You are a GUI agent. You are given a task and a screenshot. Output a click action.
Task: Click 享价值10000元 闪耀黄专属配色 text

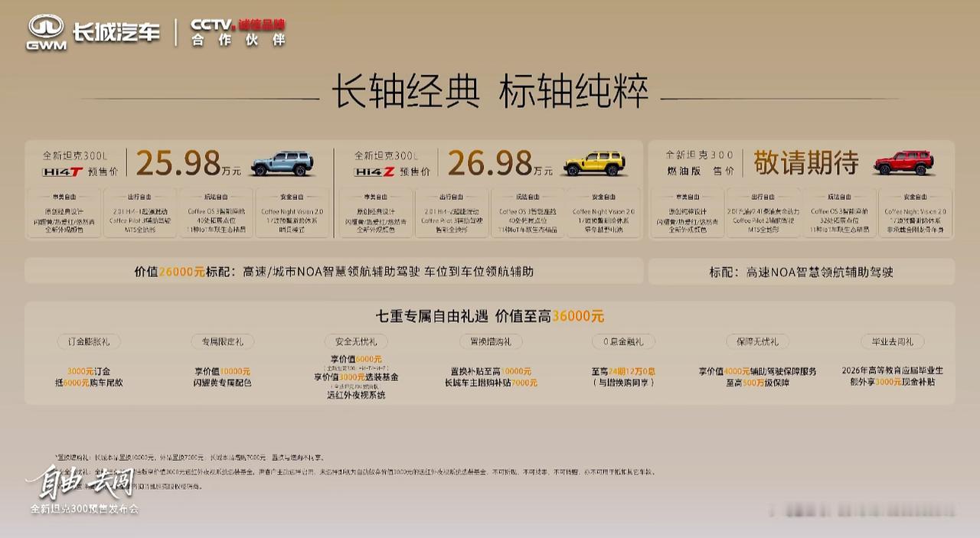[222, 377]
